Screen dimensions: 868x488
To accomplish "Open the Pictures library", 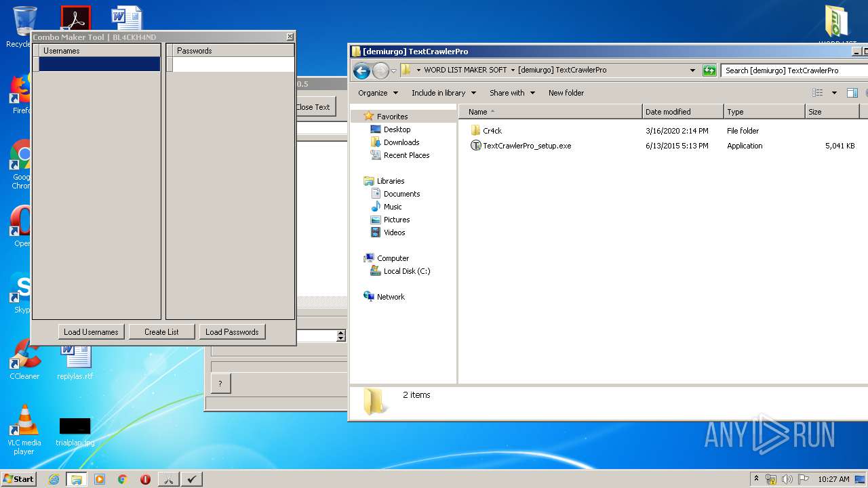I will [x=397, y=220].
